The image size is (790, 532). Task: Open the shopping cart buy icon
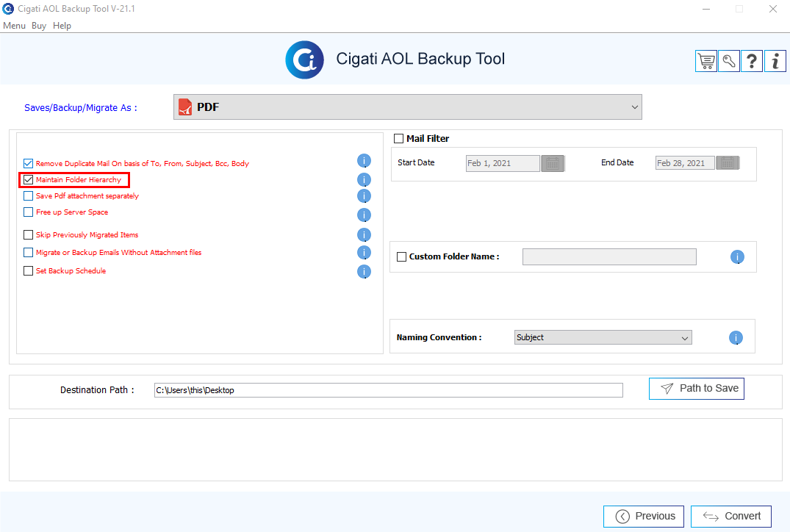point(706,62)
